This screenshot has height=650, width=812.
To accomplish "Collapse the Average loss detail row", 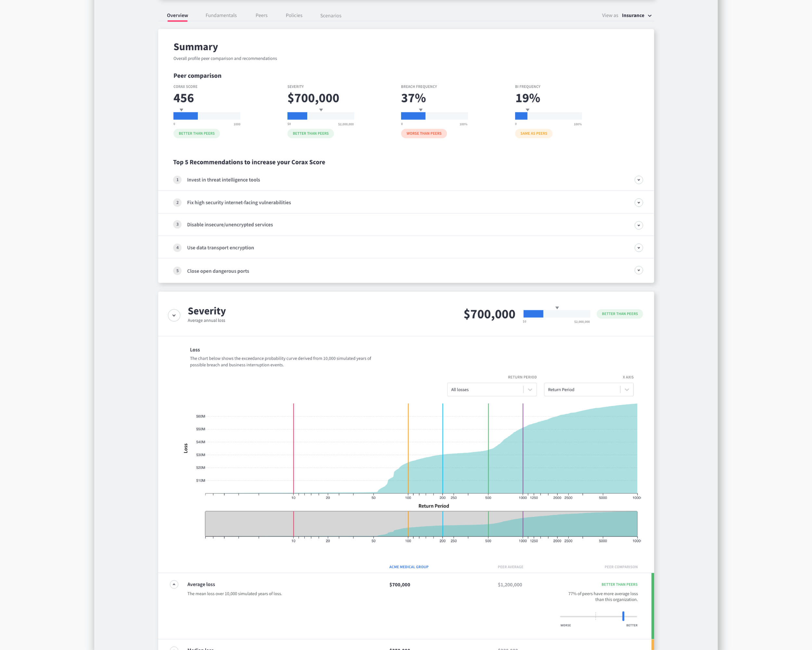I will pyautogui.click(x=174, y=584).
